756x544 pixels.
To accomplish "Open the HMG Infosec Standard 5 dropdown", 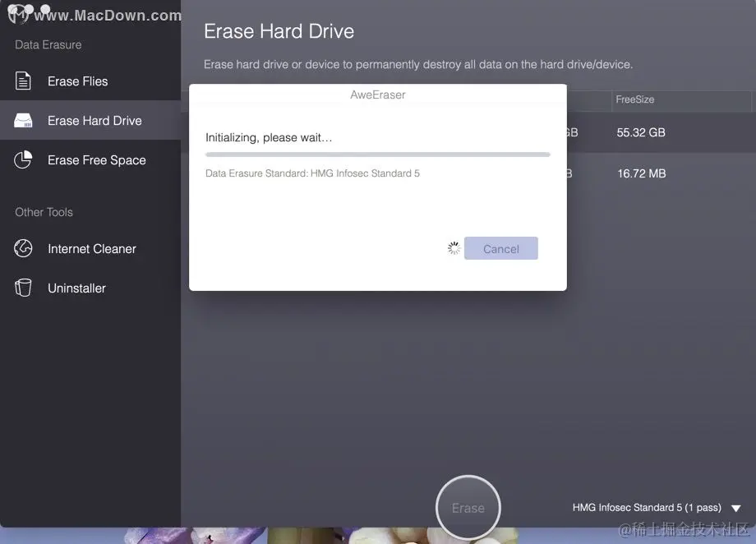I will coord(657,508).
